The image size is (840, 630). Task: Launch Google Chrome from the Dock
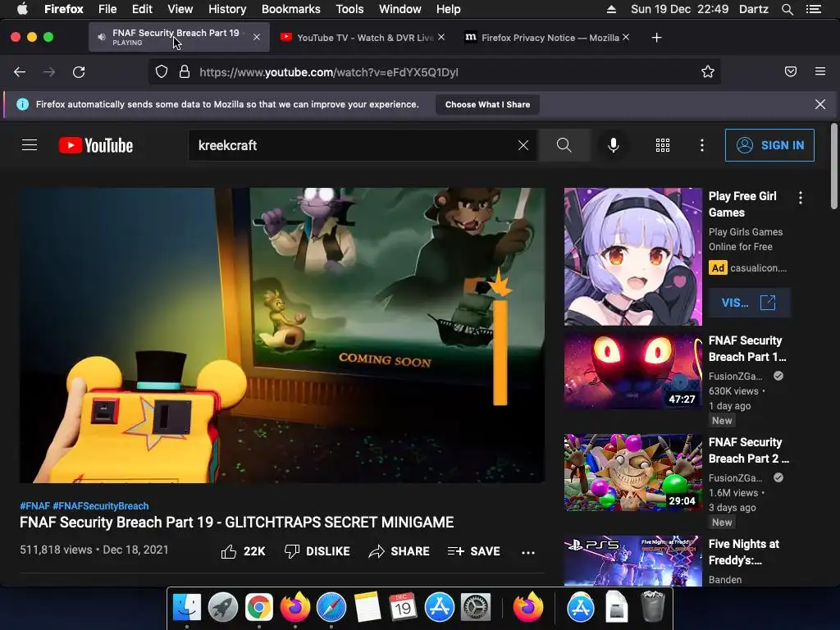(x=258, y=607)
